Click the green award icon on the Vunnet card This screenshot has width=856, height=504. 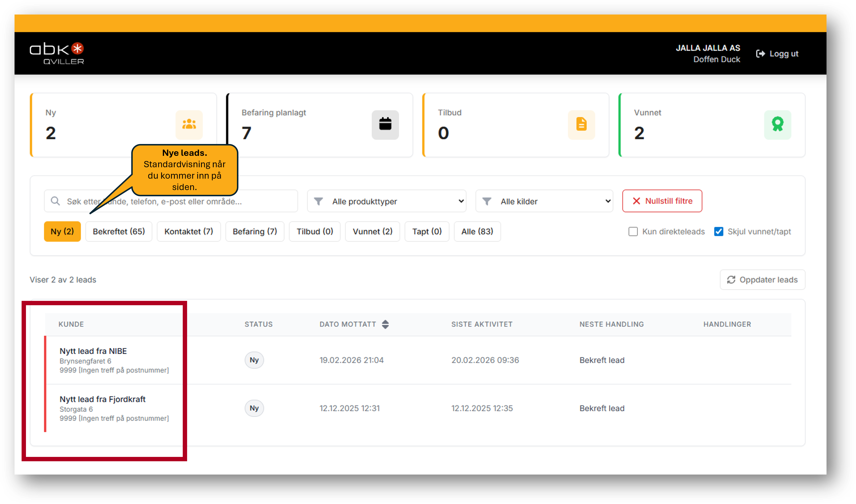778,124
